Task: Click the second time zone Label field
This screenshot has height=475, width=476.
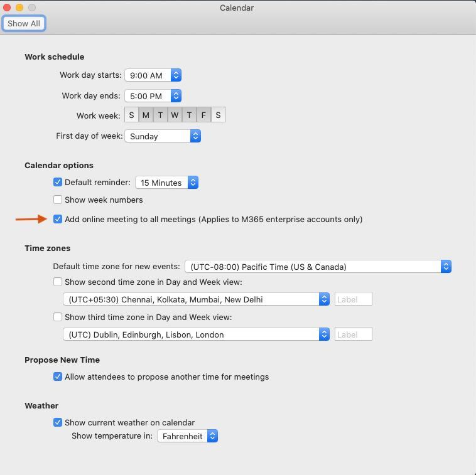Action: pyautogui.click(x=353, y=299)
